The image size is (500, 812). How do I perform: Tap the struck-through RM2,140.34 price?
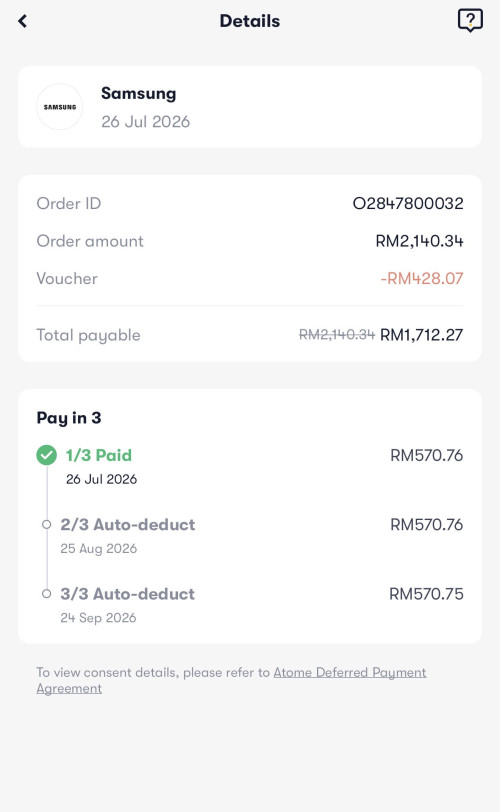(337, 335)
